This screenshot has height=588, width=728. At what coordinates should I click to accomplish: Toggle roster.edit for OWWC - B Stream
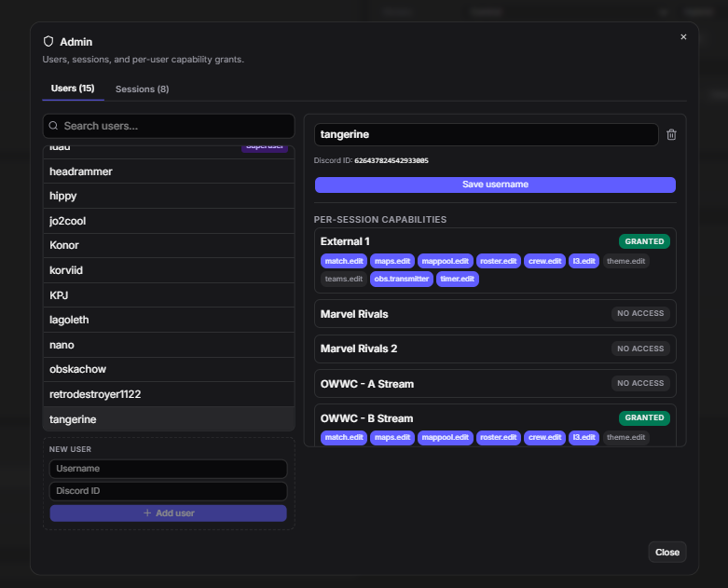(498, 438)
